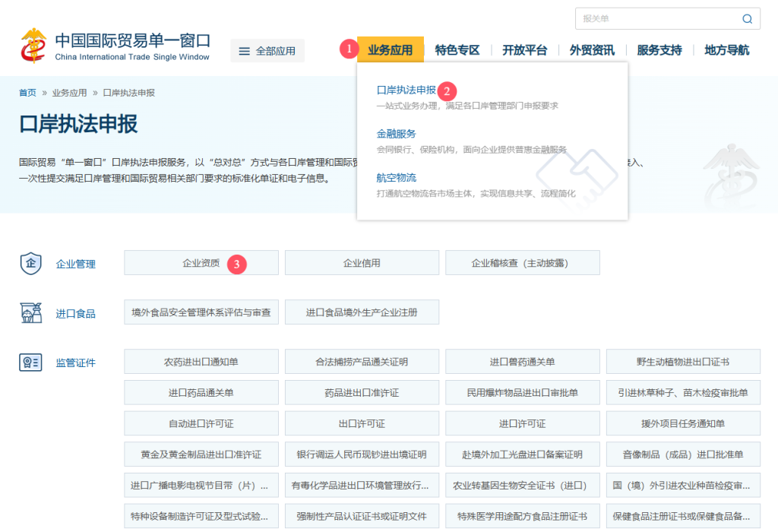Screen dimensions: 778x532
Task: Open the 开放平台 navigation item
Action: tap(524, 50)
